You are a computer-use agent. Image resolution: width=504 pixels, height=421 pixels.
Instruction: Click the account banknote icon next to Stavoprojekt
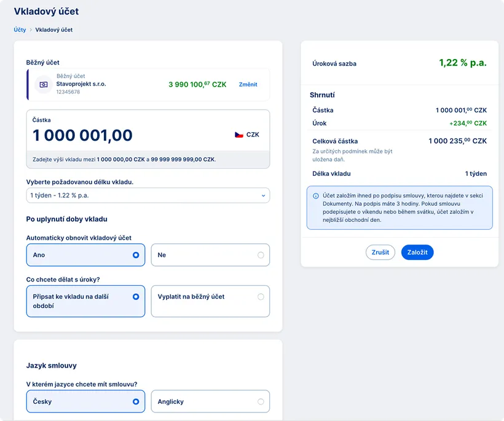click(x=44, y=85)
